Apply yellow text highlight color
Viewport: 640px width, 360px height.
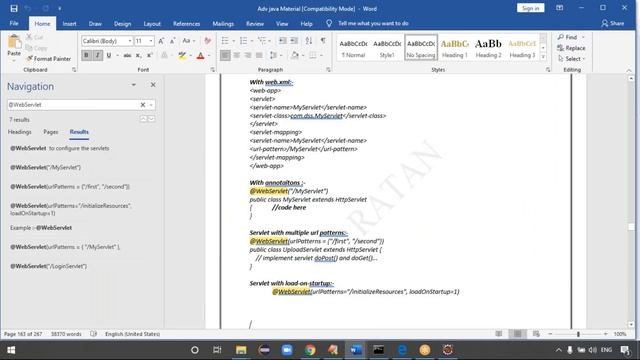point(182,55)
